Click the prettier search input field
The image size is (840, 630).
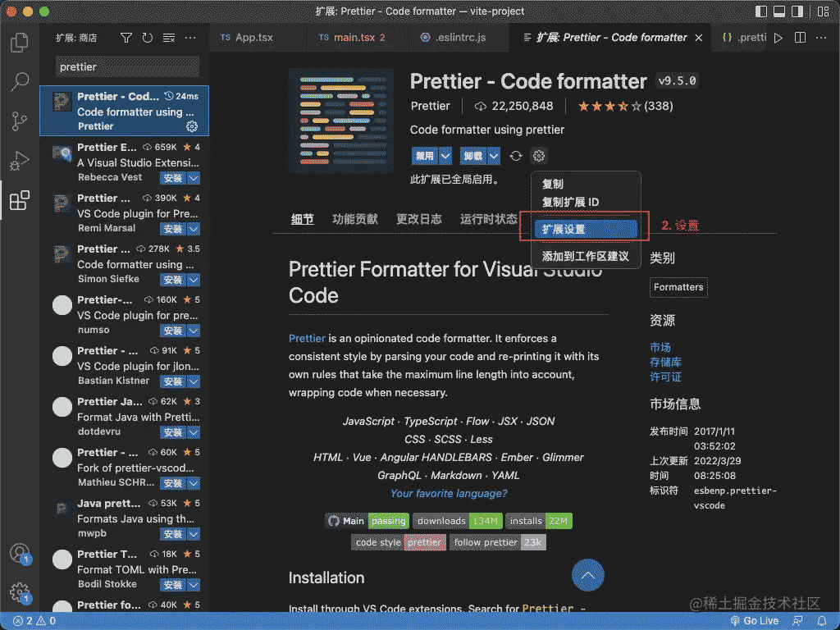127,67
